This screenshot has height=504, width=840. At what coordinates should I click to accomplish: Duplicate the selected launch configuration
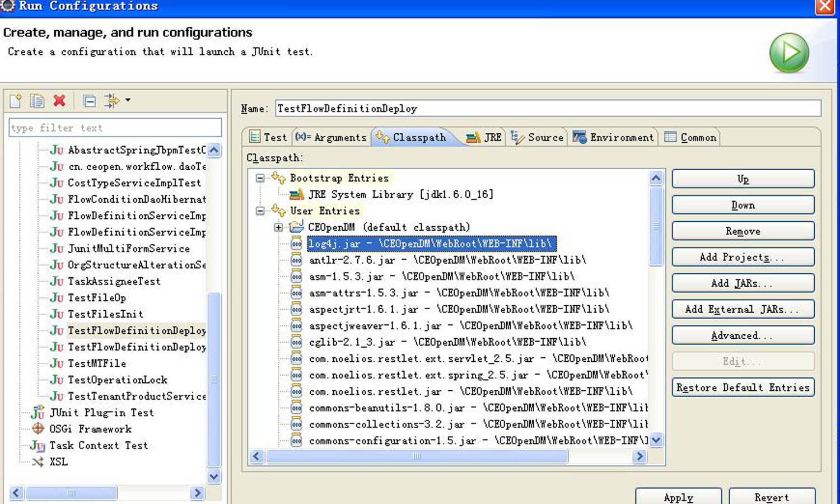pos(37,101)
